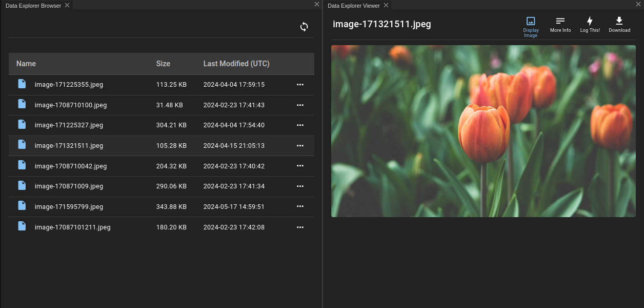Click file icon for image-17087101211.jpeg
Viewport: 644px width, 308px height.
22,226
